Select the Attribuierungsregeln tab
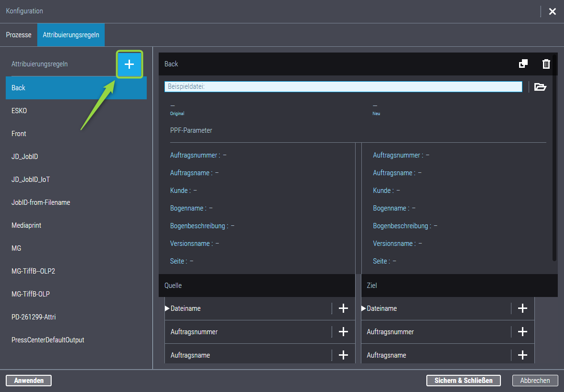The width and height of the screenshot is (564, 392). click(71, 35)
